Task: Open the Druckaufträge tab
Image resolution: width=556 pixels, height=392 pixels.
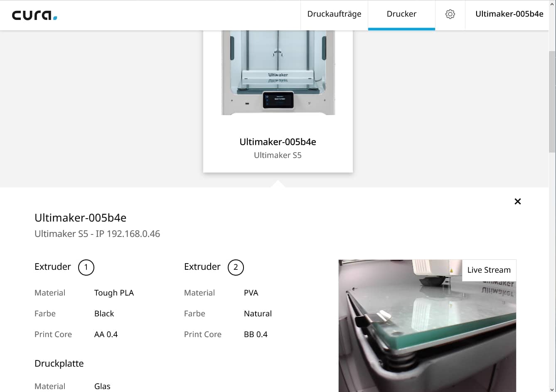Action: pos(334,14)
